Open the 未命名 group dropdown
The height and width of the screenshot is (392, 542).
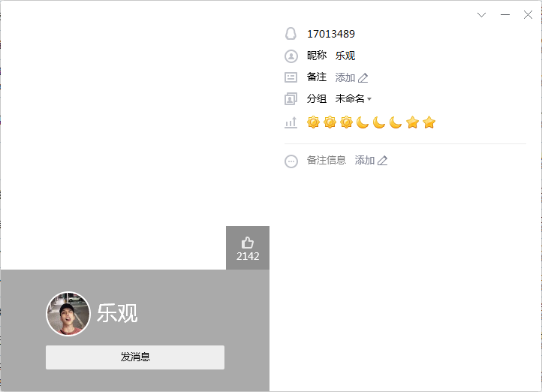coord(354,99)
